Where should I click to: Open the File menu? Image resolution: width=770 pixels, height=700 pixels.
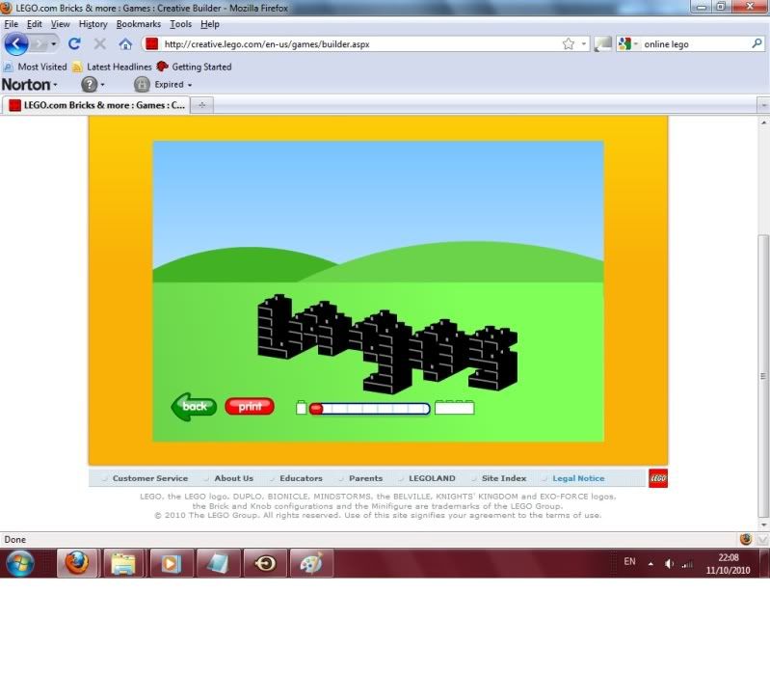pyautogui.click(x=11, y=24)
